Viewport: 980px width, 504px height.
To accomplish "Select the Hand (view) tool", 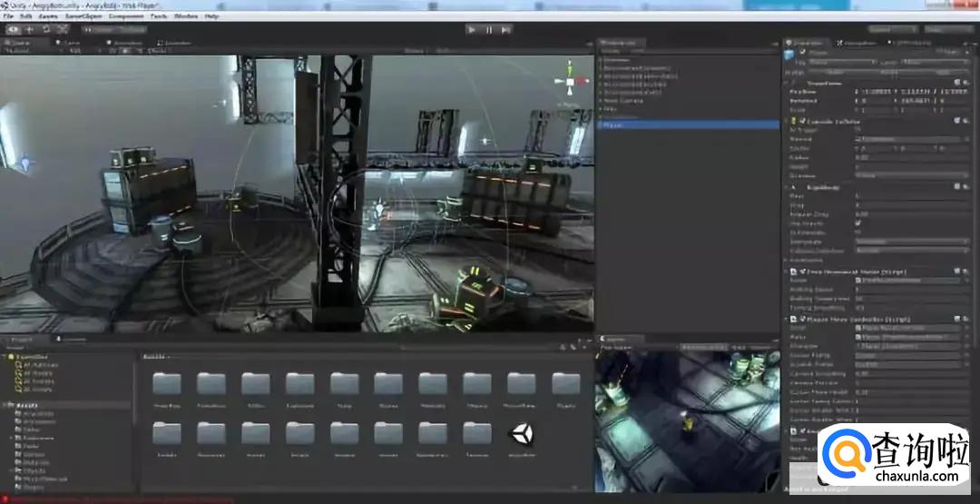I will click(x=14, y=29).
